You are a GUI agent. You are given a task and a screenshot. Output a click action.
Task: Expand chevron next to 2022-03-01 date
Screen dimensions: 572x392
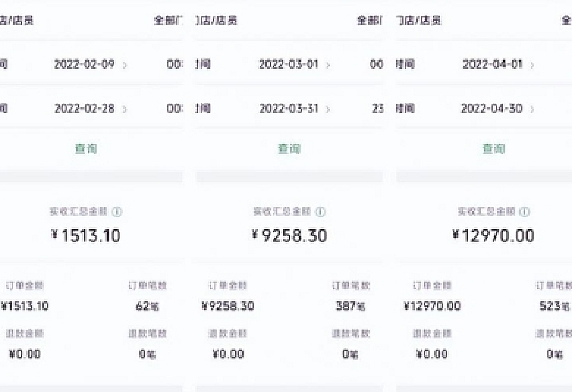click(x=328, y=65)
